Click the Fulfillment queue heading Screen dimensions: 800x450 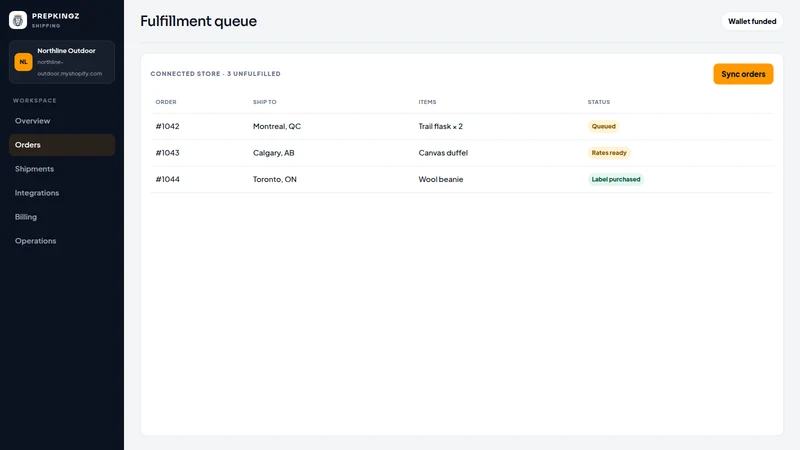coord(198,21)
